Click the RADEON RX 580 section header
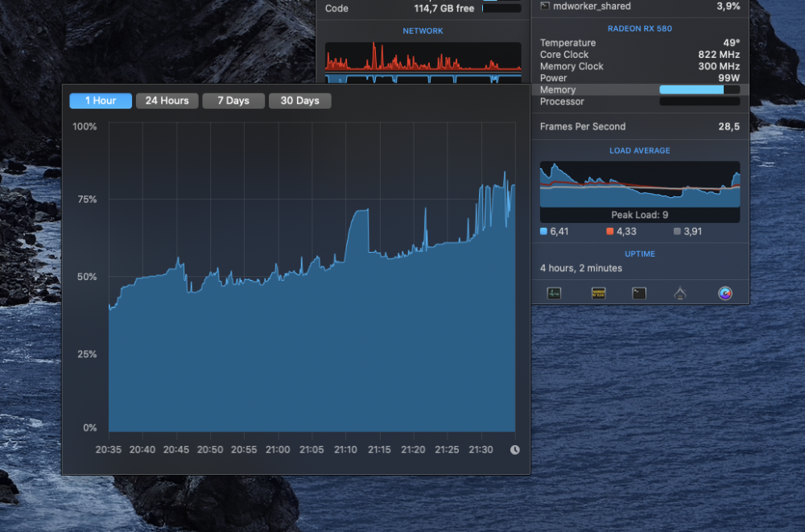 click(640, 29)
